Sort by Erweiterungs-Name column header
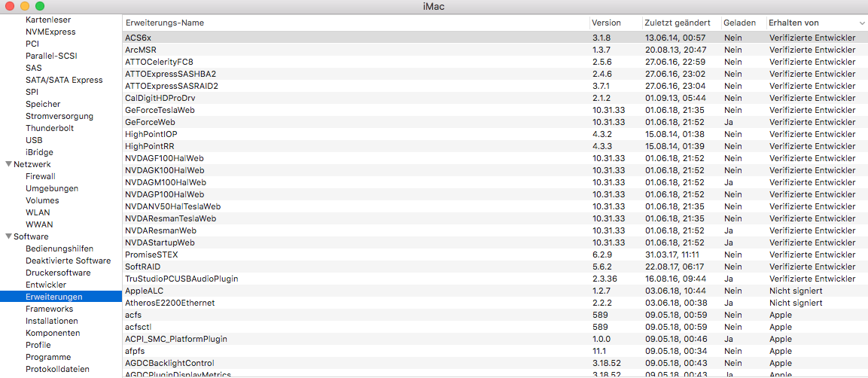This screenshot has height=378, width=868. (x=164, y=23)
